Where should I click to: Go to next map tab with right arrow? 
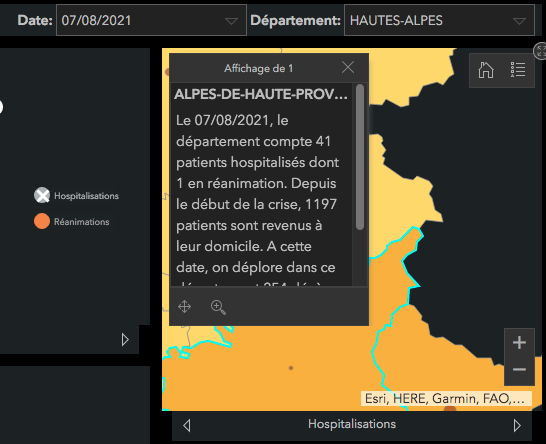pos(517,425)
